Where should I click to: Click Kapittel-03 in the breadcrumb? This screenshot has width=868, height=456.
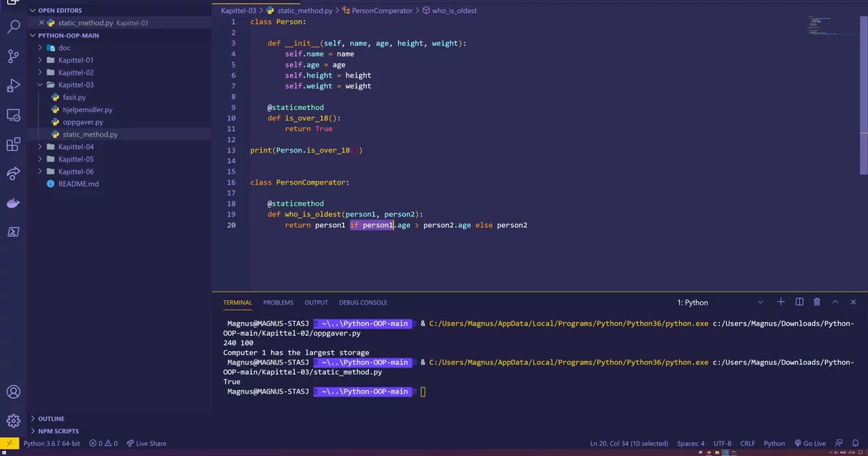(x=238, y=11)
